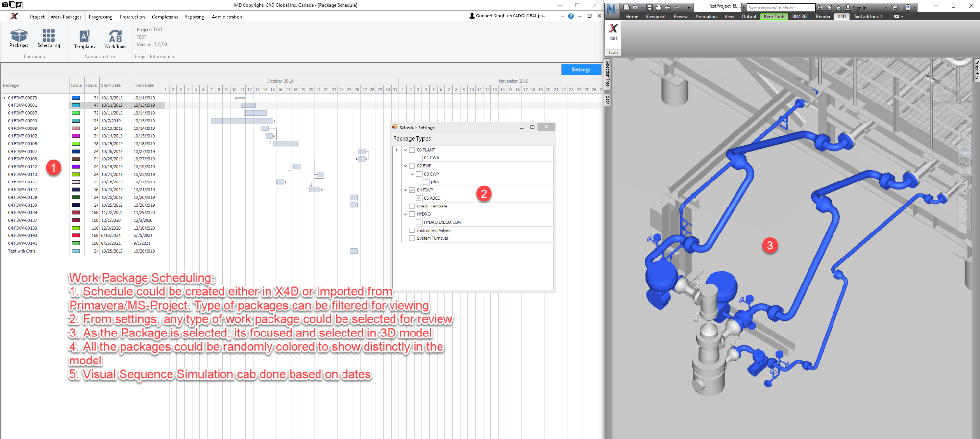This screenshot has height=439, width=980.
Task: Collapse the 00 PLANT tree node
Action: click(405, 150)
